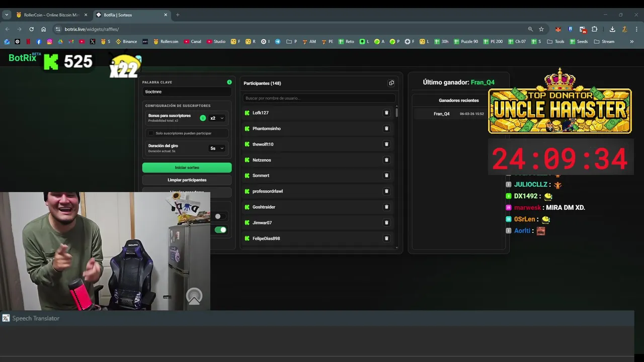Open the PE 200 bookmark

coord(493,42)
